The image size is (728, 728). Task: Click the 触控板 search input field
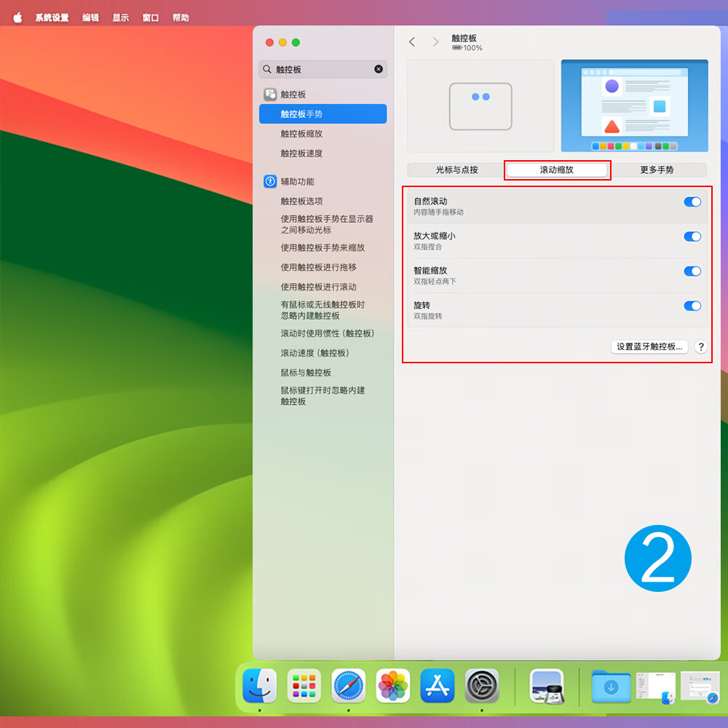323,69
